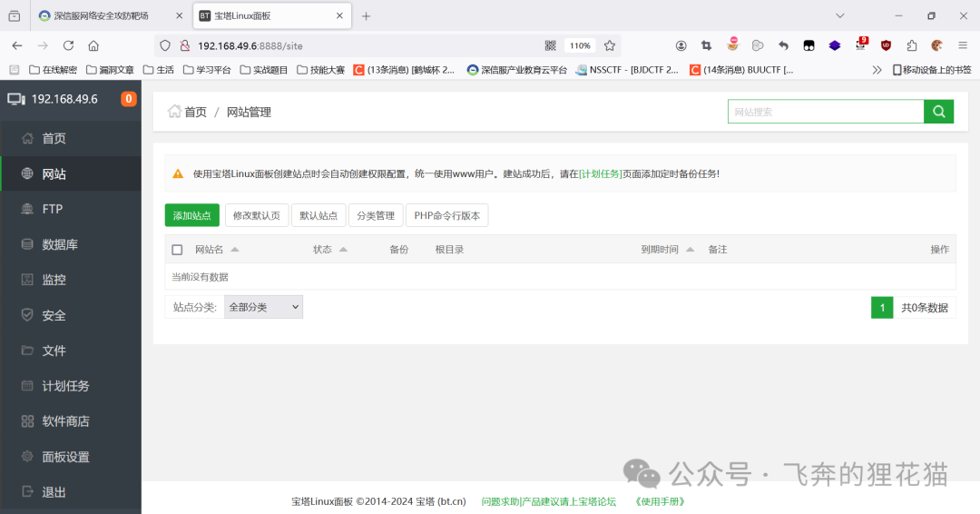Click the PHP命令行版本 button
The width and height of the screenshot is (980, 514).
coord(446,215)
